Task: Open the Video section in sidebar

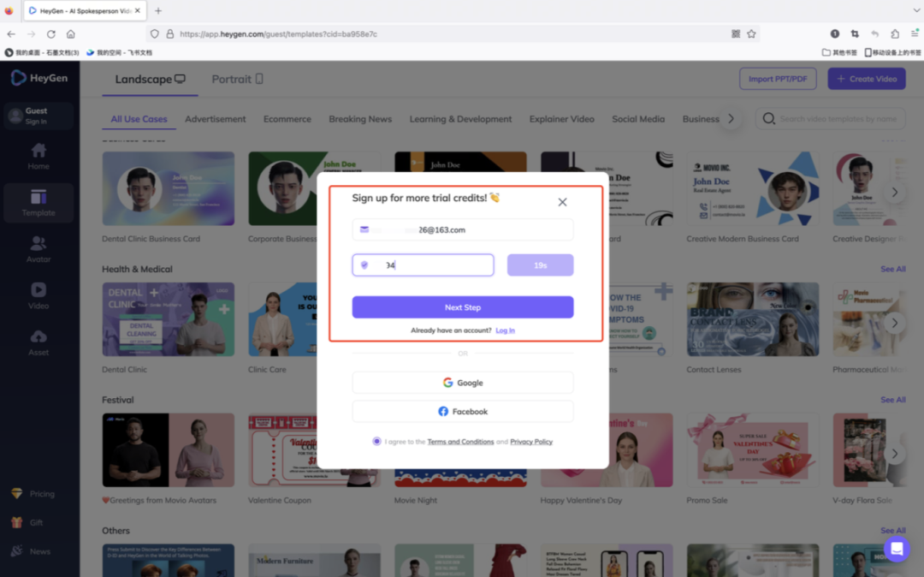Action: click(38, 296)
